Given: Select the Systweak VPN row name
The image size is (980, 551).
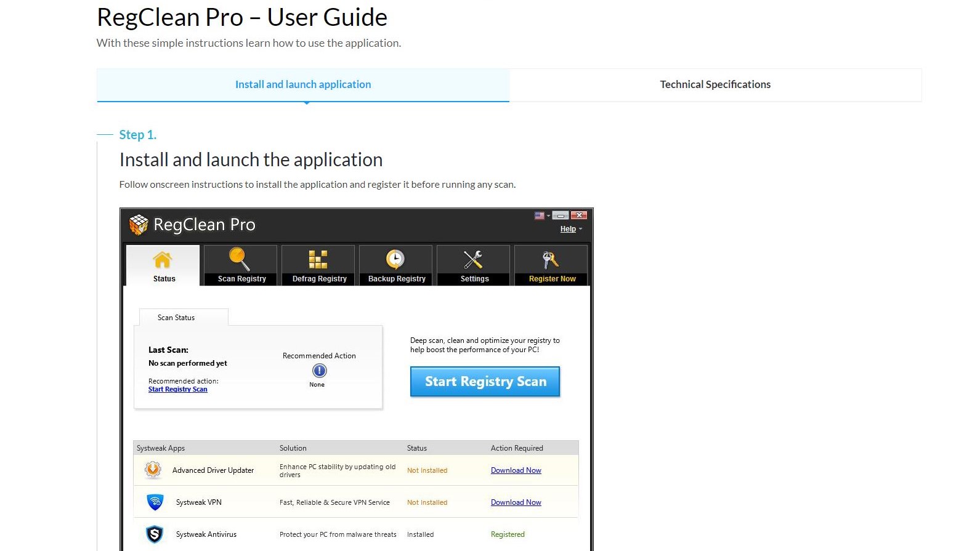Looking at the screenshot, I should pos(199,502).
